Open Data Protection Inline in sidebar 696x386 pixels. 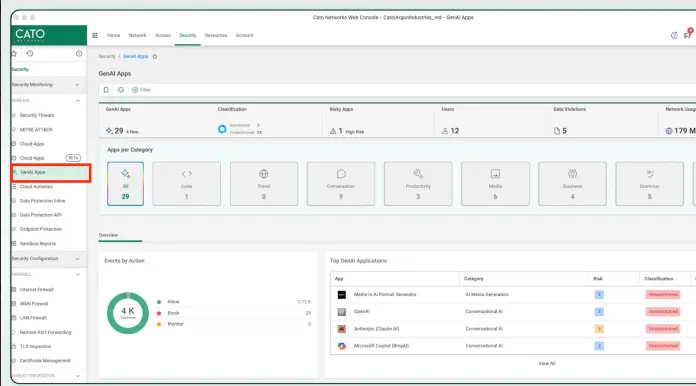tap(43, 201)
